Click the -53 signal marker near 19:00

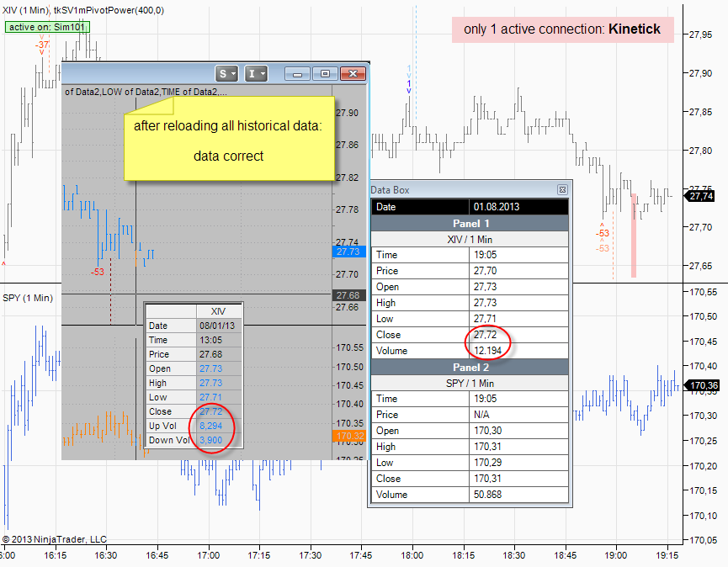click(x=603, y=233)
